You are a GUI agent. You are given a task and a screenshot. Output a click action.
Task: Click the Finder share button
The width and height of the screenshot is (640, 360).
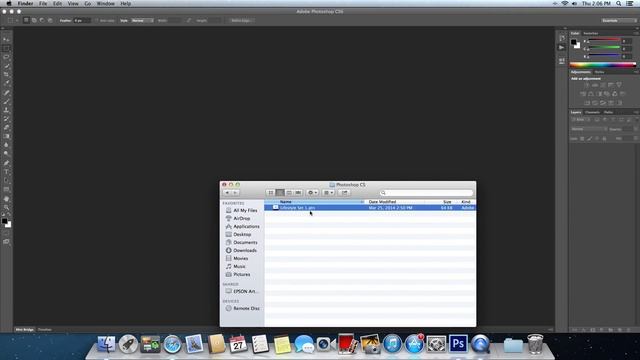pos(344,193)
